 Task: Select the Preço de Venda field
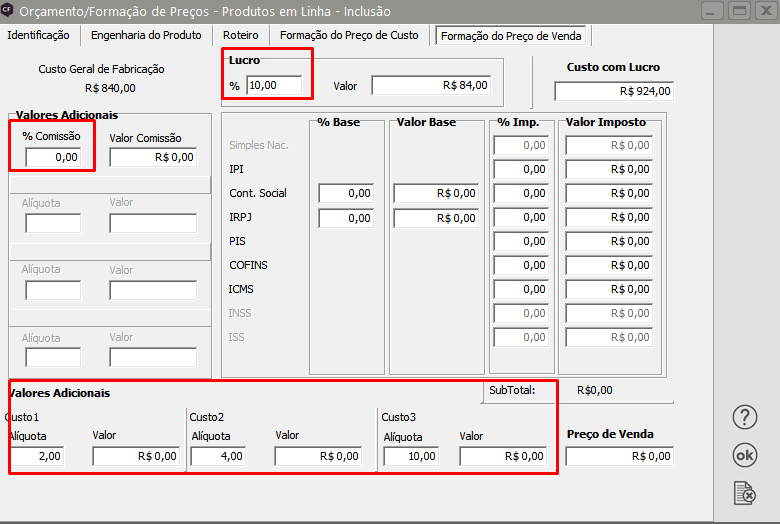click(619, 456)
